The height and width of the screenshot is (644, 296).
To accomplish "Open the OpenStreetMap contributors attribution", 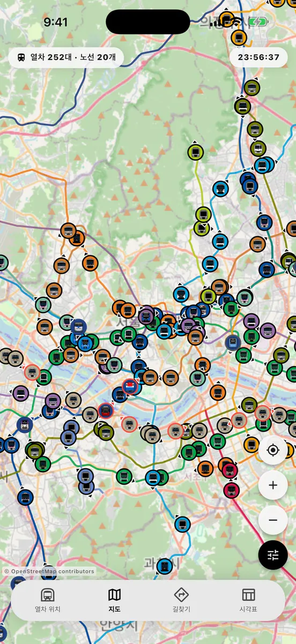I will (49, 572).
